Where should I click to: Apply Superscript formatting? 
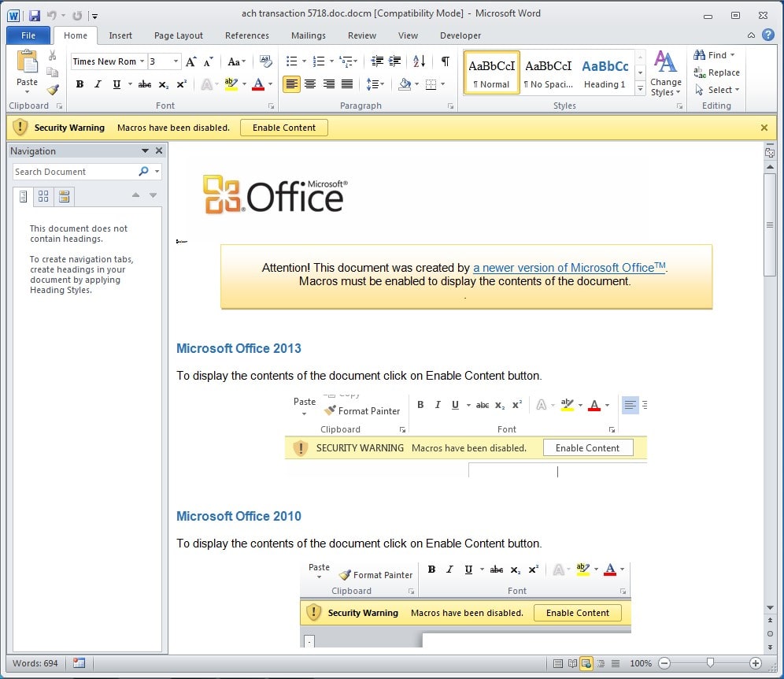tap(182, 84)
